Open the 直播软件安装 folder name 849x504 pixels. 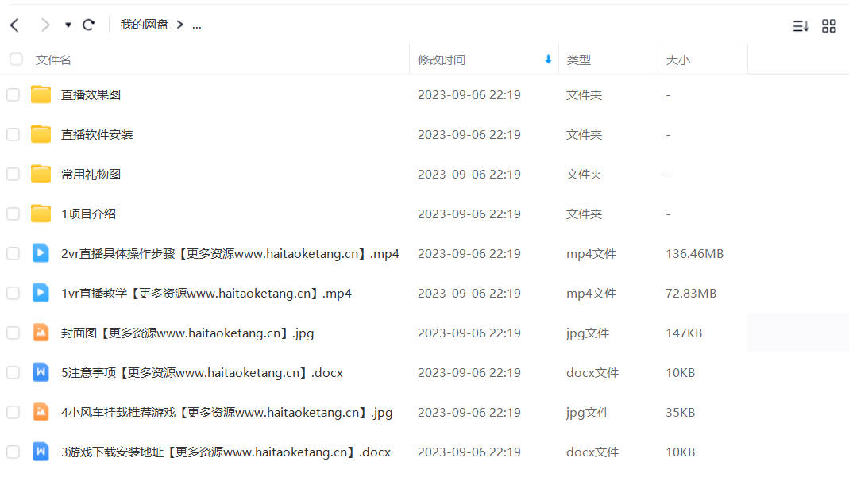[96, 134]
